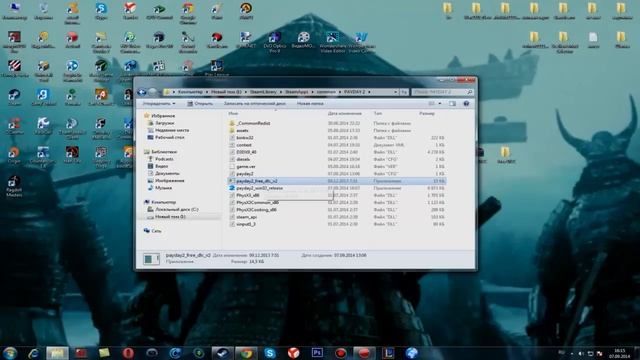
Task: Select common in the breadcrumb path
Action: click(326, 92)
